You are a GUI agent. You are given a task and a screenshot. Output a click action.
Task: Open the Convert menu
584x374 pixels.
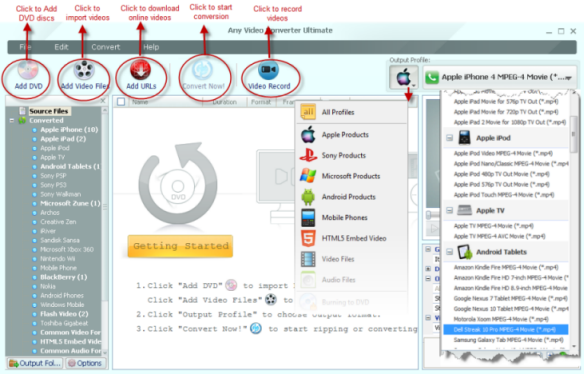coord(106,47)
